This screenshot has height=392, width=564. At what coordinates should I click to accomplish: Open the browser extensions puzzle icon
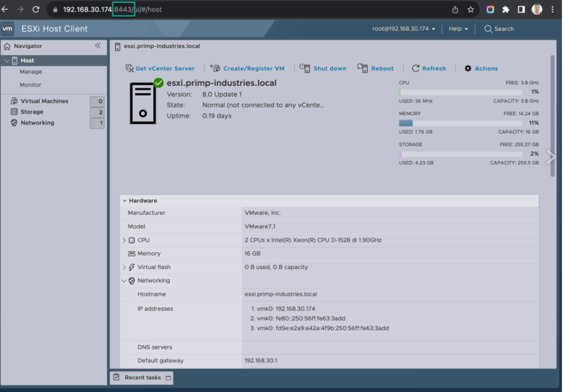(x=506, y=10)
